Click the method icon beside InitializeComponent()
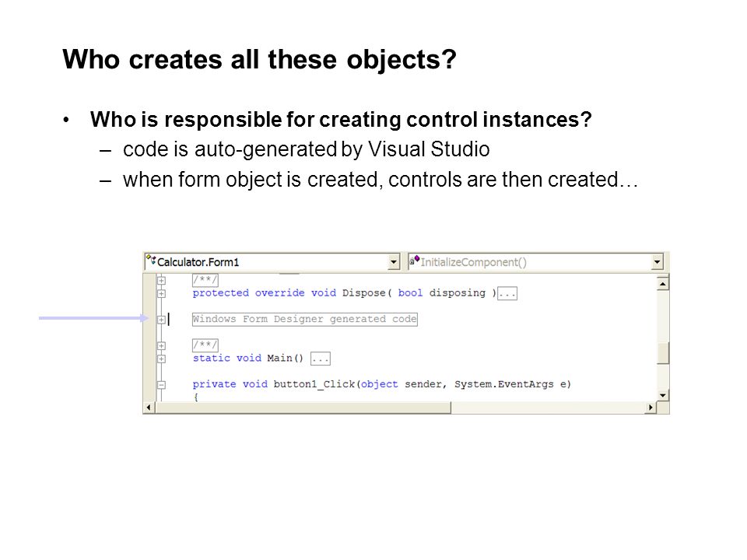Screen dimensions: 747x560 pos(415,260)
